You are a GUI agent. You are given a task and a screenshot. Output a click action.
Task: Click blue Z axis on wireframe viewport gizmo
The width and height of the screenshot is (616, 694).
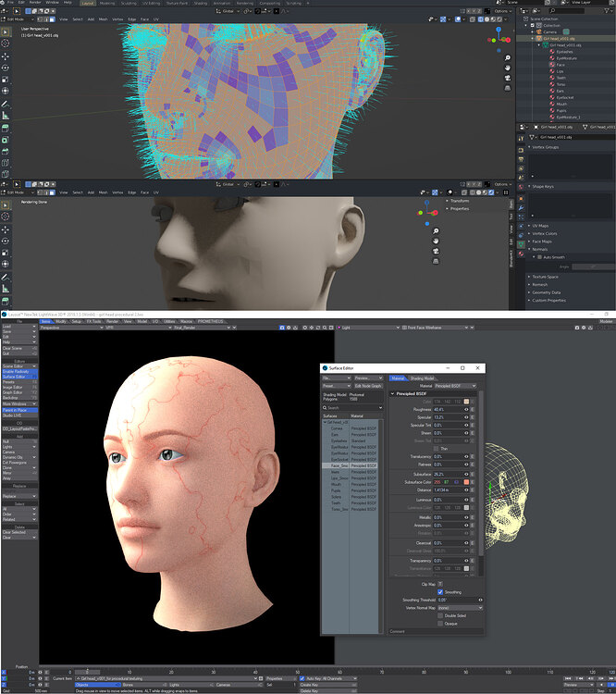499,30
